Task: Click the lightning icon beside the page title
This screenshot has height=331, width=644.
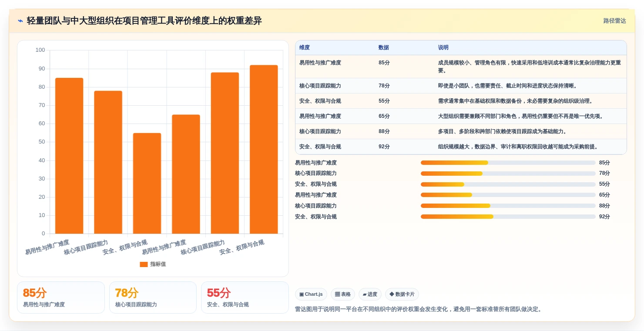Action: [x=20, y=21]
